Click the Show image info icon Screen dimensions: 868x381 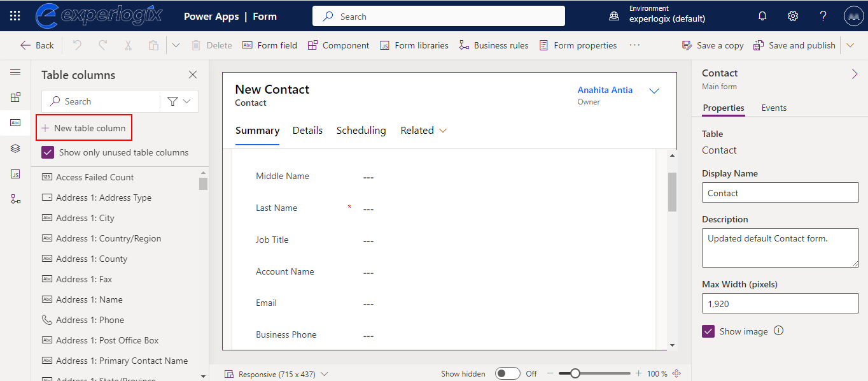(778, 331)
